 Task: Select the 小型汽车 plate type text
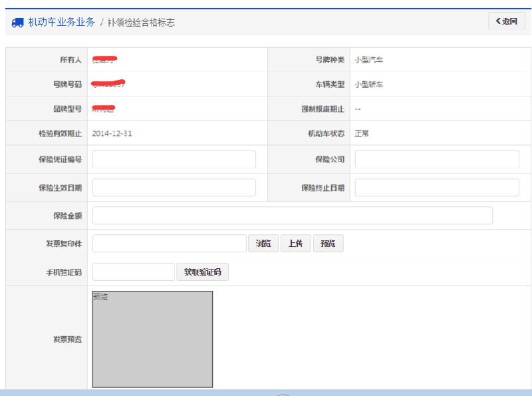pyautogui.click(x=368, y=60)
